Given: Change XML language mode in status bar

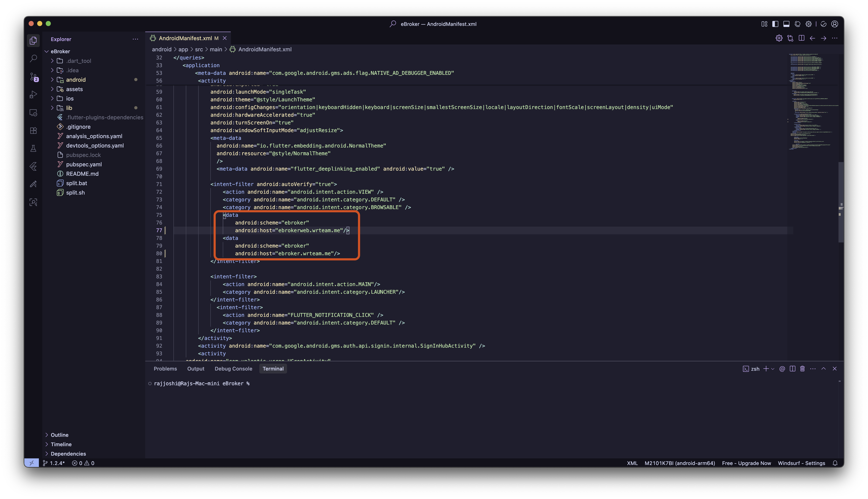Looking at the screenshot, I should (x=632, y=463).
